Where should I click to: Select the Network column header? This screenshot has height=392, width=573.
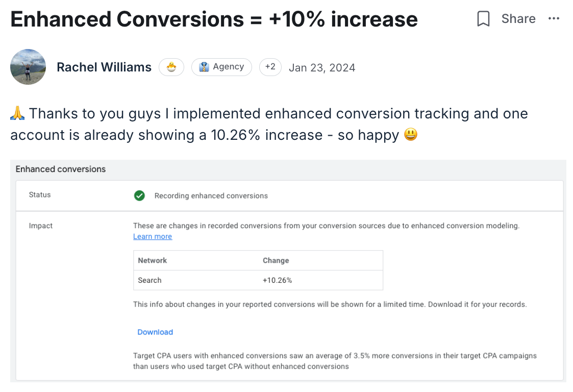[x=153, y=260]
